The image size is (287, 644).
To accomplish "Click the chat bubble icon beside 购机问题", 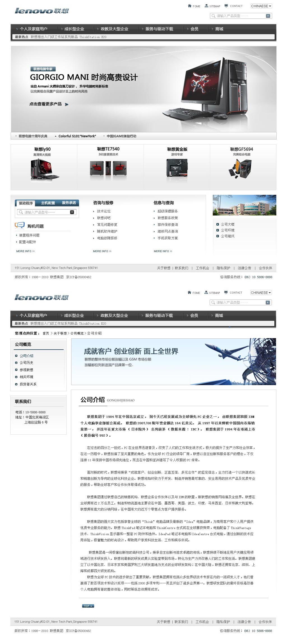I will (20, 225).
